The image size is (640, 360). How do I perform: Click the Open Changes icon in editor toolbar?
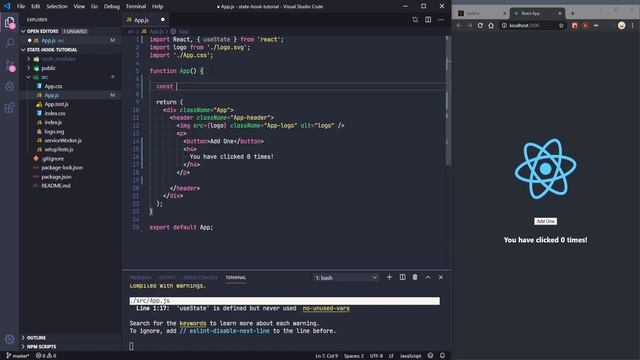click(x=415, y=20)
